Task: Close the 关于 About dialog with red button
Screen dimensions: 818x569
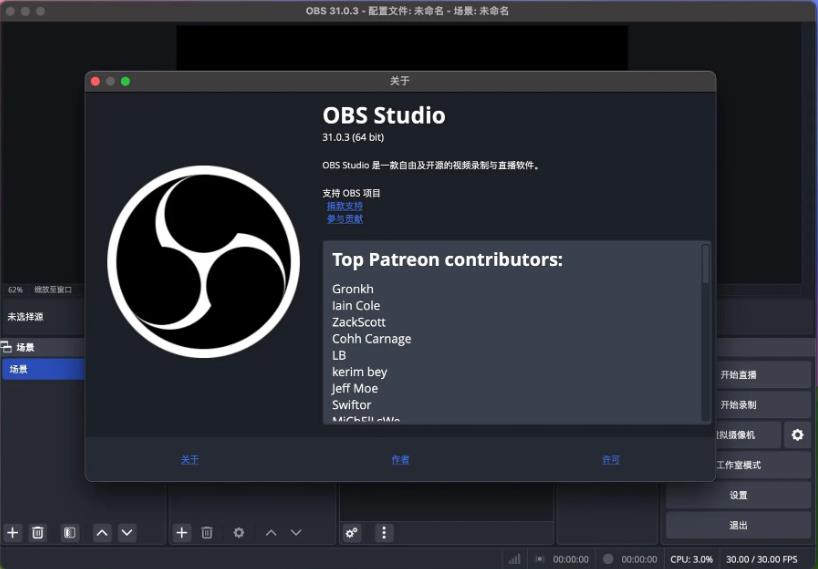Action: [x=95, y=81]
